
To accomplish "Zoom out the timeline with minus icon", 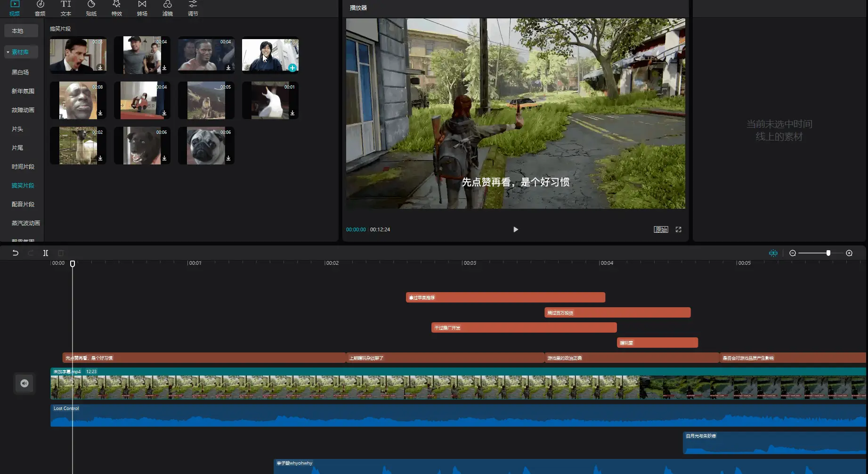I will click(793, 253).
